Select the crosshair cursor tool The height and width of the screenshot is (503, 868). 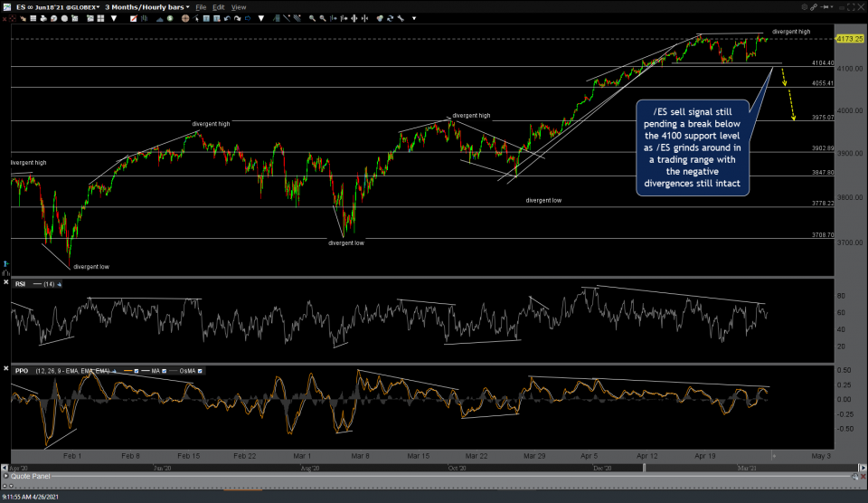pos(13,18)
